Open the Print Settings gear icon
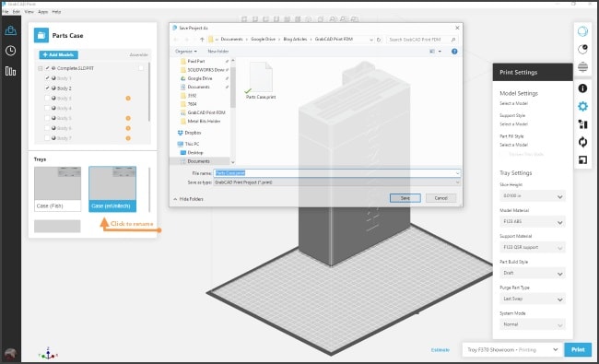Viewport: 599px width, 364px height. (582, 106)
